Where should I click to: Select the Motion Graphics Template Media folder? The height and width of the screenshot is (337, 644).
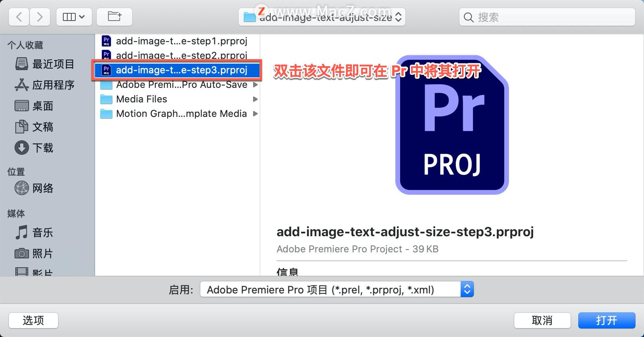tap(177, 114)
